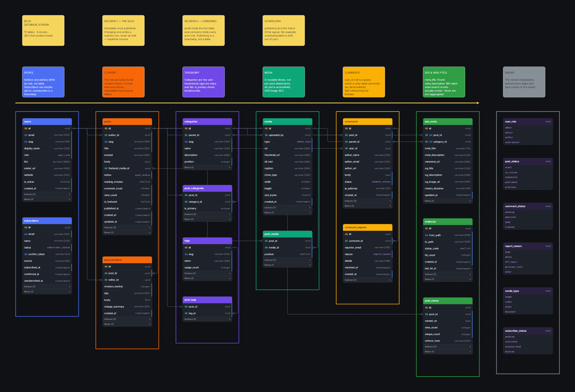Select the FK badge beside posts author_id
This screenshot has width=575, height=392.
(106, 135)
